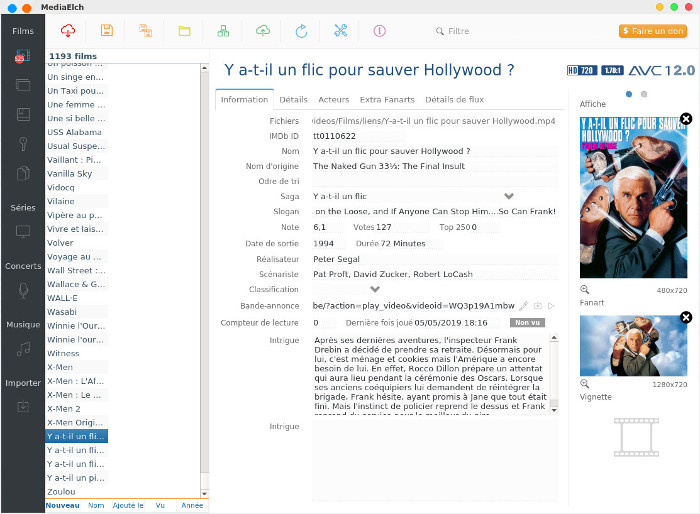Open the yellow folder icon in toolbar
Viewport: 700px width, 514px height.
click(x=184, y=31)
